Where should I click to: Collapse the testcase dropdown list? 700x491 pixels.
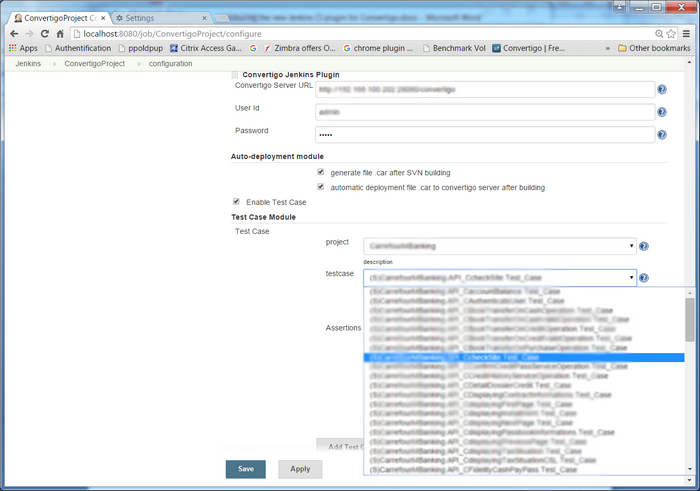pyautogui.click(x=500, y=278)
